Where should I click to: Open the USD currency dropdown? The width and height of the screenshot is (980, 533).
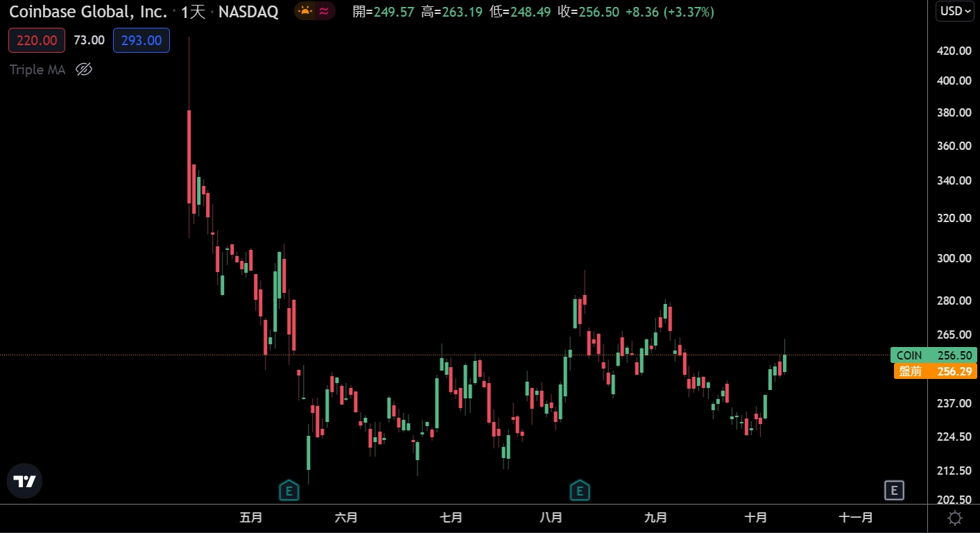[955, 11]
